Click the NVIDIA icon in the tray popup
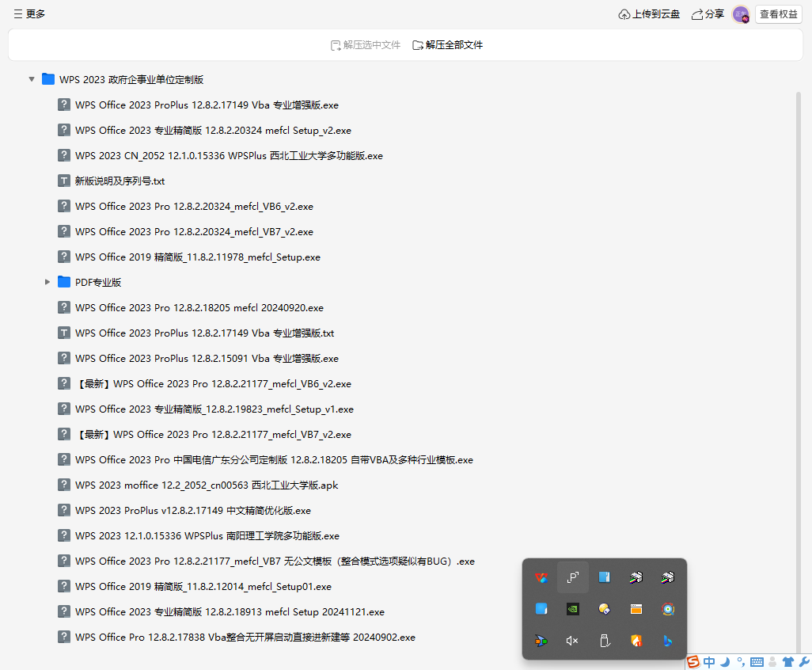 pyautogui.click(x=572, y=609)
